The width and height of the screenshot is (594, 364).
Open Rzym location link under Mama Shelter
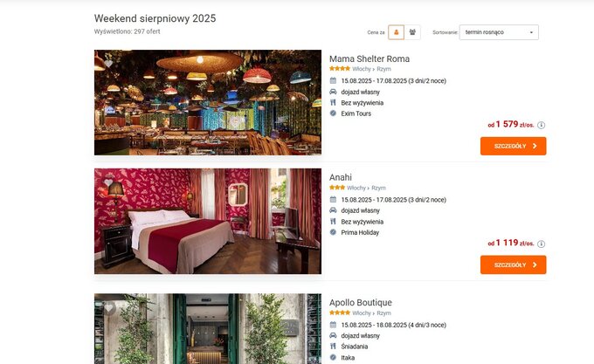pos(383,69)
